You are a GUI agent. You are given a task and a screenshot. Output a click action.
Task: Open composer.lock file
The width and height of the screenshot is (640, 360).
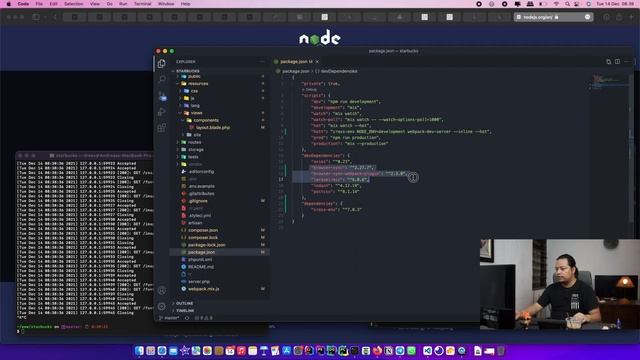click(203, 238)
